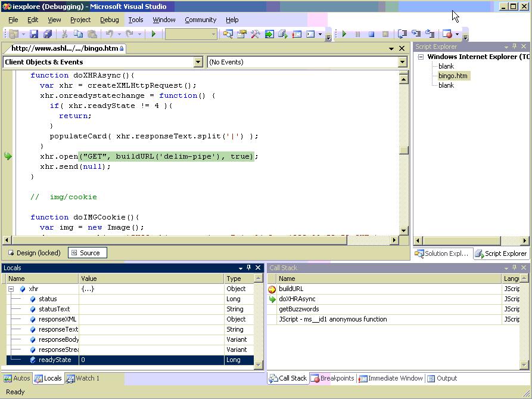Collapse the Windows Internet Explorer tree node

click(x=421, y=57)
